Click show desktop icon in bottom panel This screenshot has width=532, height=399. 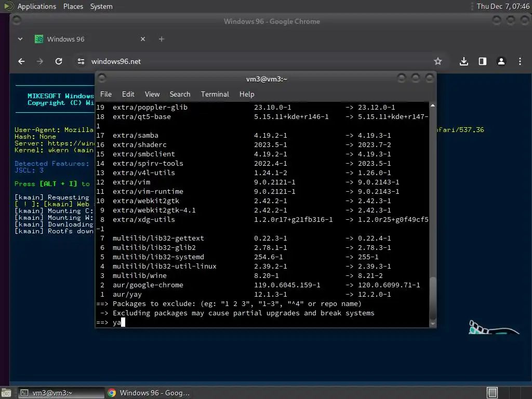[x=6, y=393]
